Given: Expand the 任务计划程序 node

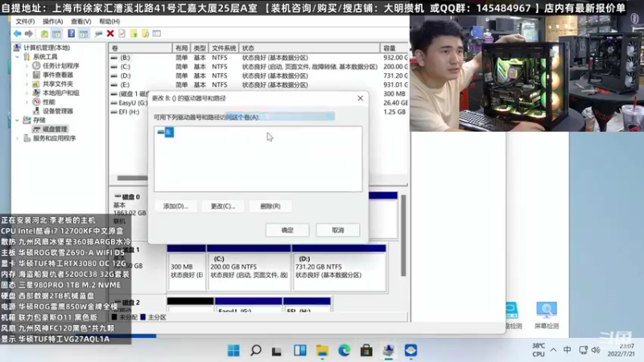Looking at the screenshot, I should tap(27, 66).
